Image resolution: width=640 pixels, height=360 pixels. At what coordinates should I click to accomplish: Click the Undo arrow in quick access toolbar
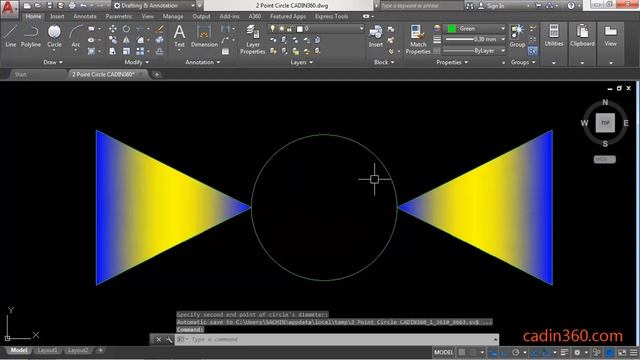[x=83, y=6]
